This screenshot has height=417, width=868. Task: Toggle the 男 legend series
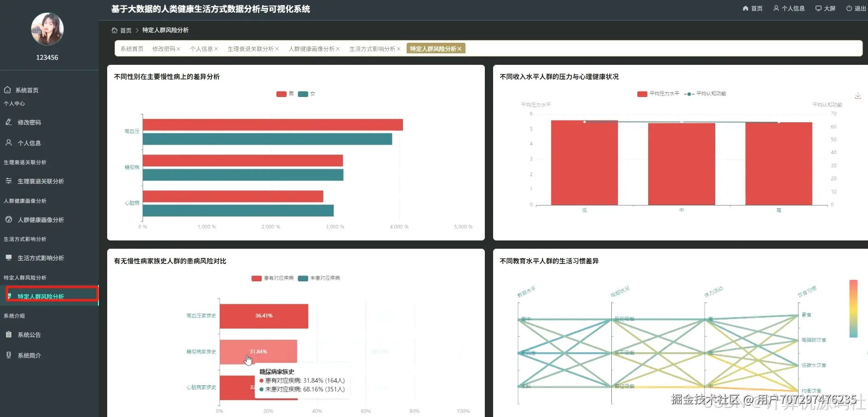click(x=285, y=94)
